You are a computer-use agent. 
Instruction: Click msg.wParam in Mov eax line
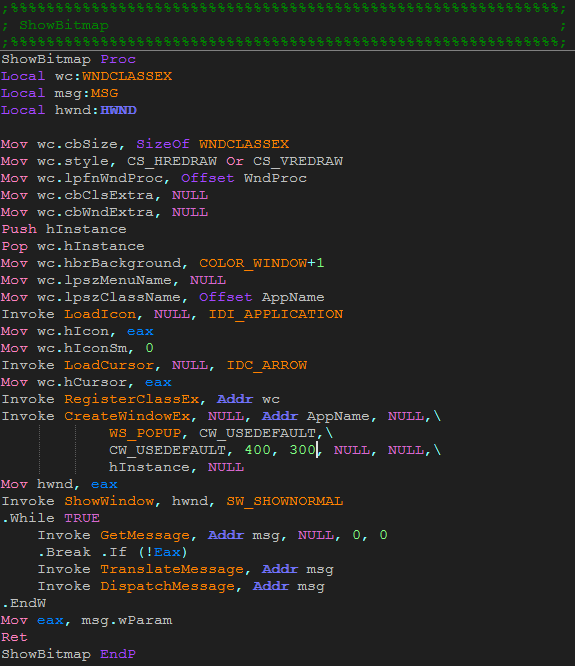(127, 620)
